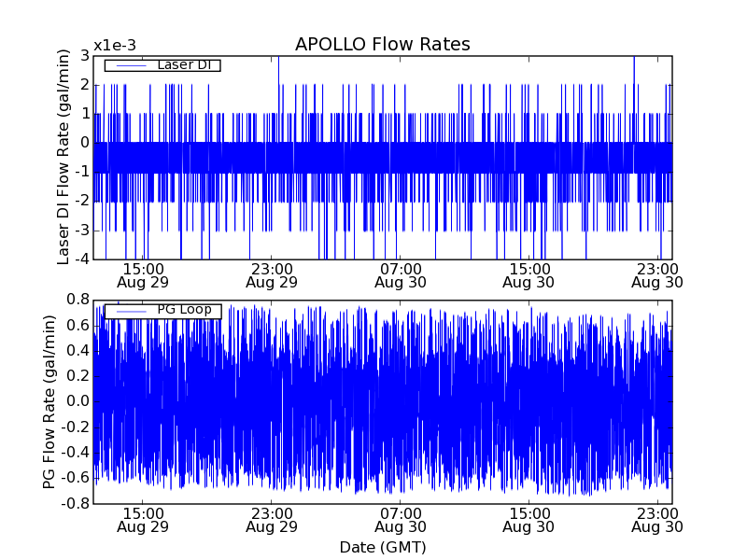Click the 0.8 y-axis tick on bottom plot
This screenshot has height=560, width=747.
coord(78,300)
